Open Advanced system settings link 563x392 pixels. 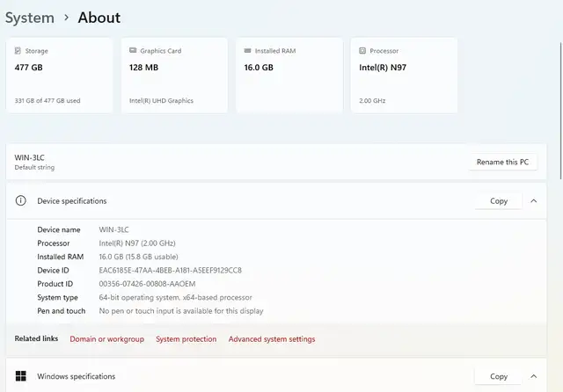click(272, 339)
